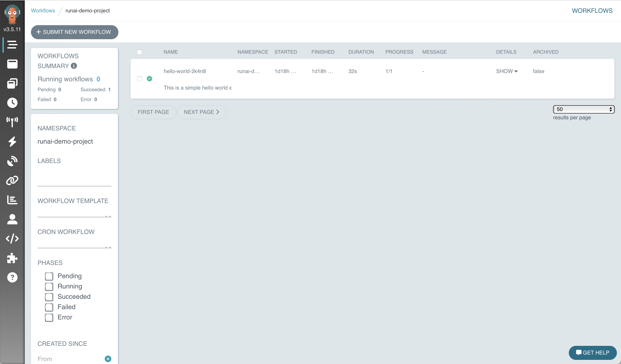621x364 pixels.
Task: Open API Docs code brackets icon
Action: [x=12, y=239]
